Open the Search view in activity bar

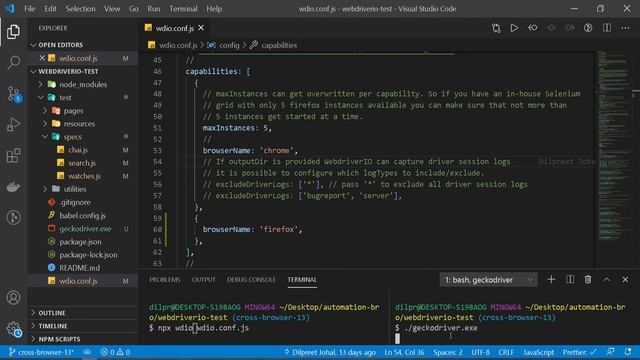click(x=13, y=62)
